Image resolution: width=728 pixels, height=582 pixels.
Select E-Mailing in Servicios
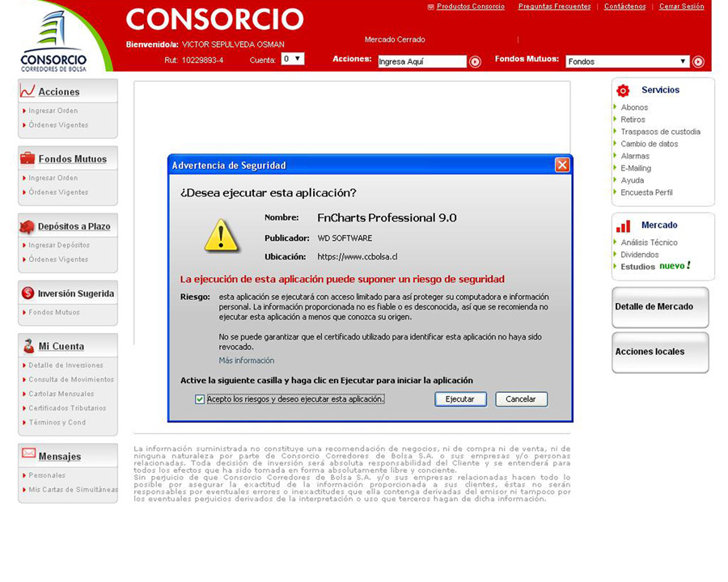point(636,168)
